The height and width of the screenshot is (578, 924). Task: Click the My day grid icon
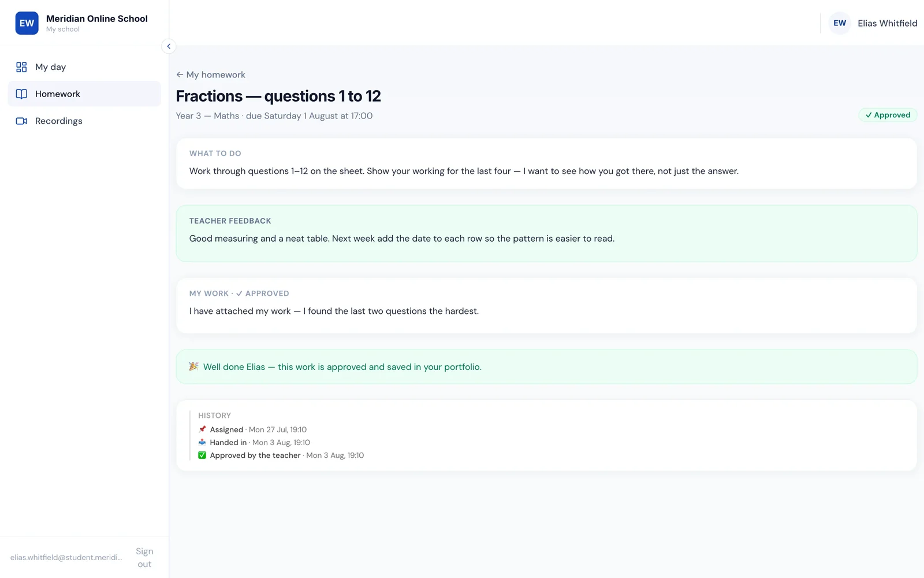coord(21,67)
